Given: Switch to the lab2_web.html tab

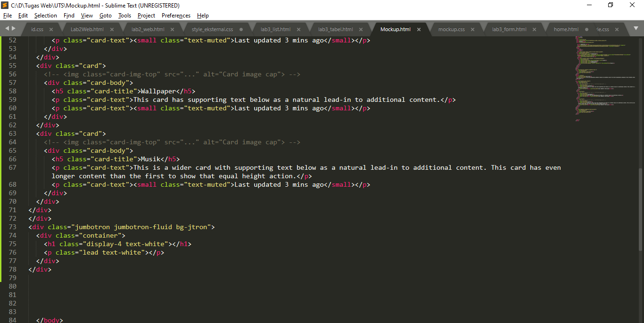Looking at the screenshot, I should pos(148,29).
